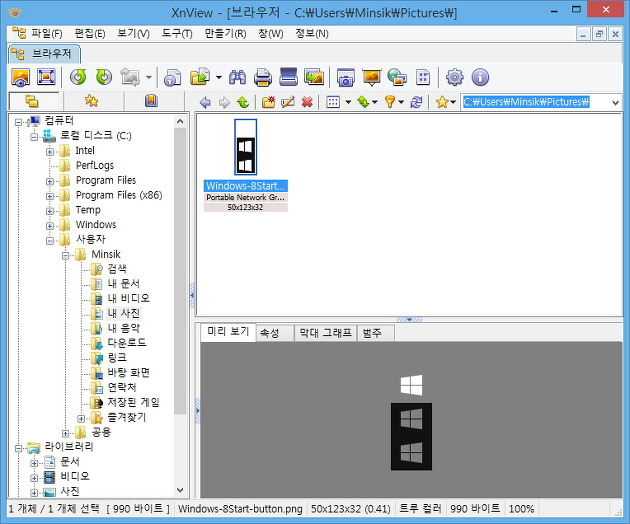Image resolution: width=630 pixels, height=524 pixels.
Task: Select the 다운로드 folder
Action: pyautogui.click(x=127, y=343)
